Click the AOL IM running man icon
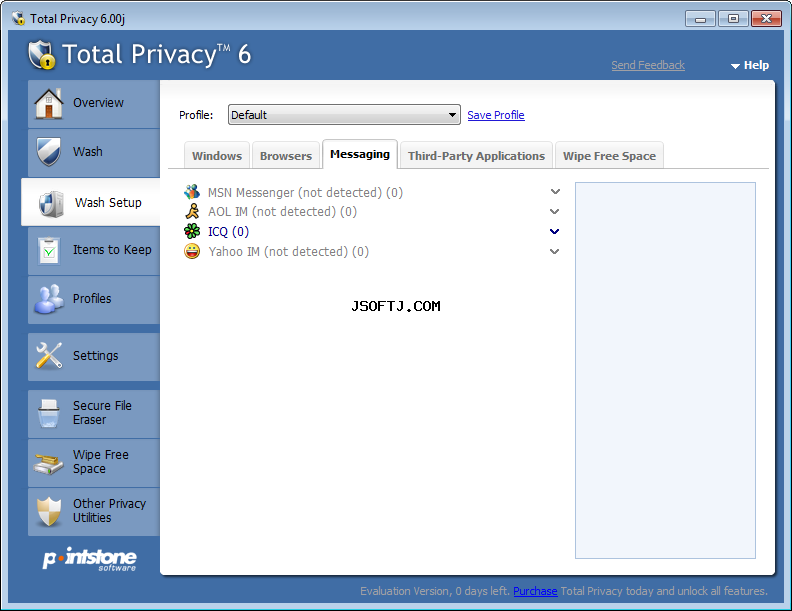Screen dimensions: 792x611 [192, 211]
